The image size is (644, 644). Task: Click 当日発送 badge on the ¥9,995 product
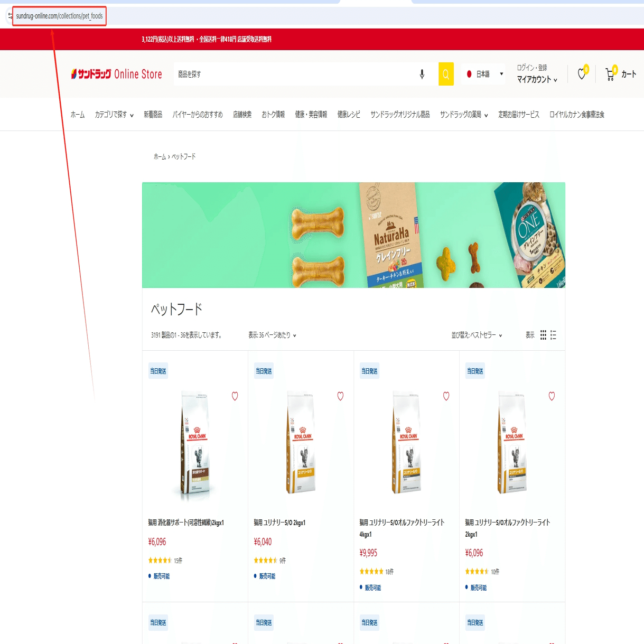click(369, 371)
